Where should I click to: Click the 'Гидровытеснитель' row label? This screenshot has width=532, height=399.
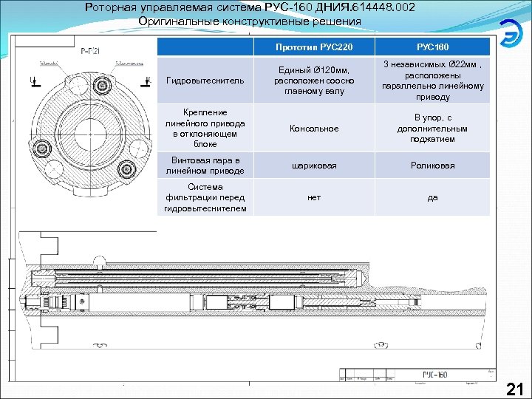(x=205, y=81)
